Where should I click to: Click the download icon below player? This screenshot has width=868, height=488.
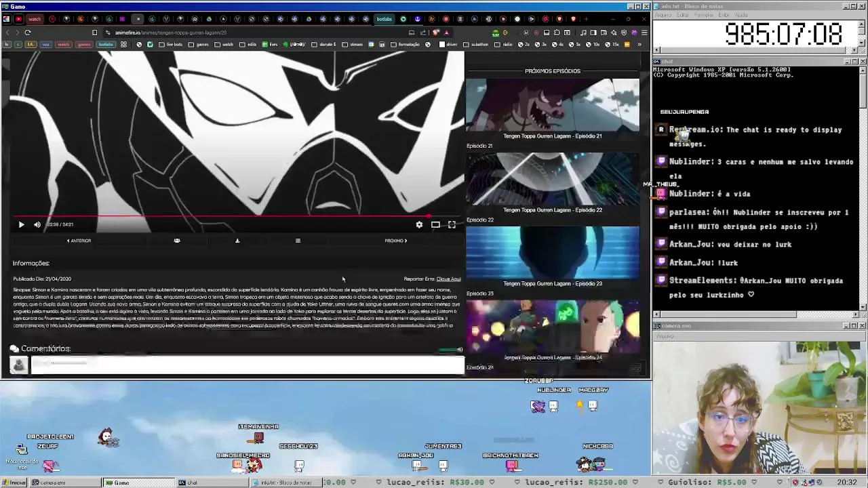pos(237,241)
